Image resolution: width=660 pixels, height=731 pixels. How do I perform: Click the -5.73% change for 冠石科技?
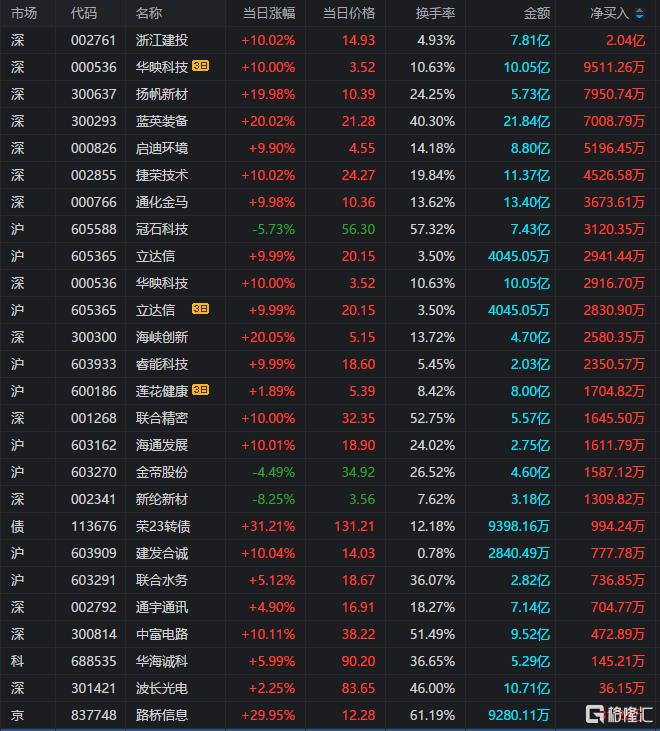(x=274, y=229)
